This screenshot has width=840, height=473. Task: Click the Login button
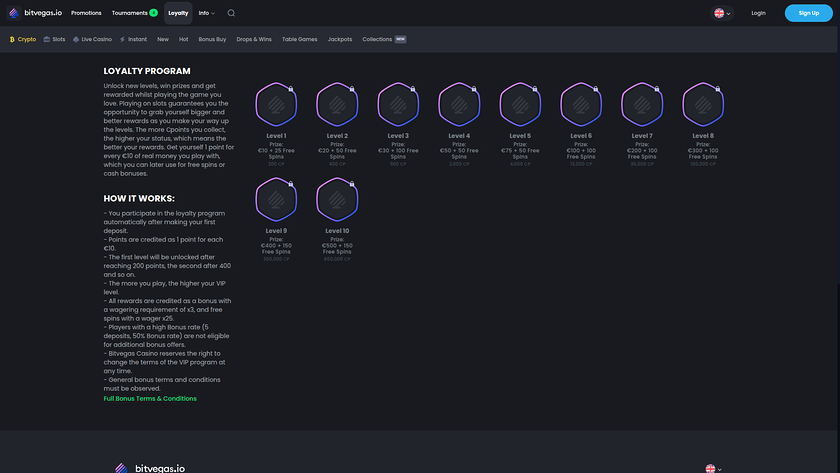[758, 13]
